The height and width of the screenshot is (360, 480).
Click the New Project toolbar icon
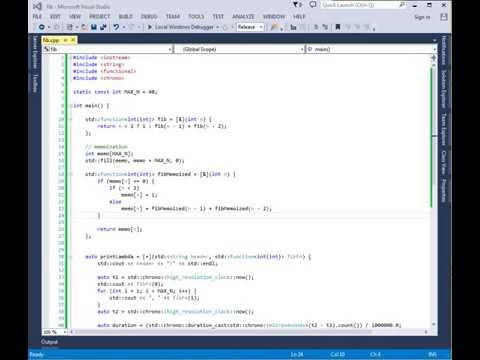pos(70,27)
